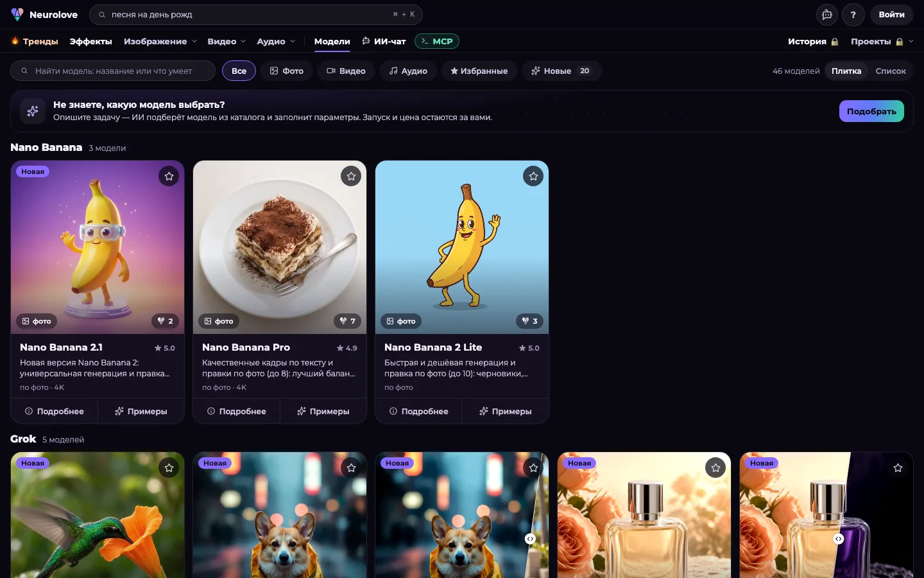Open Примеры for Nano Banana 2 Lite

point(506,411)
